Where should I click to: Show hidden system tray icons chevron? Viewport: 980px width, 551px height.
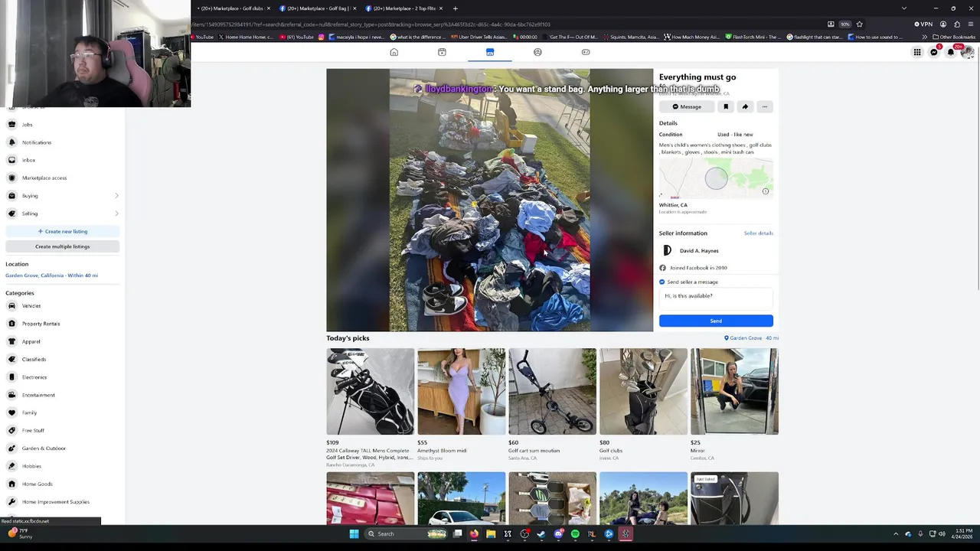coord(896,533)
